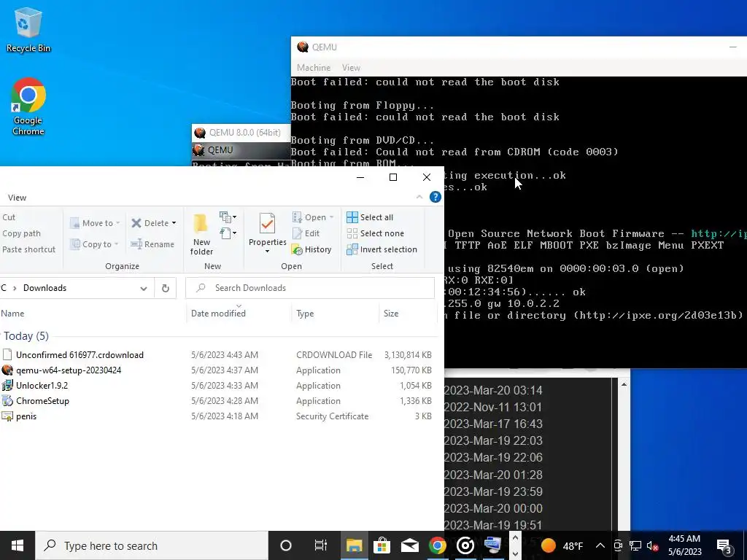Click Cut in the clipboard group
747x560 pixels.
(x=9, y=217)
